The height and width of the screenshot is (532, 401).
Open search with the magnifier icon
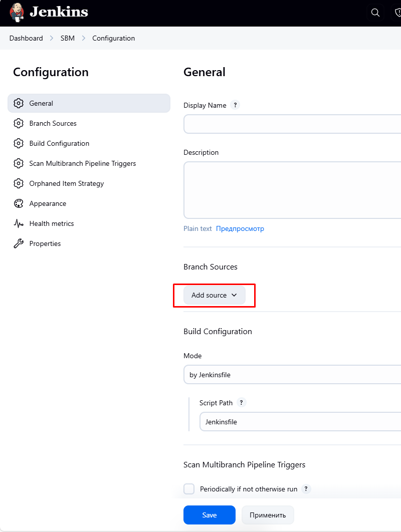point(375,13)
